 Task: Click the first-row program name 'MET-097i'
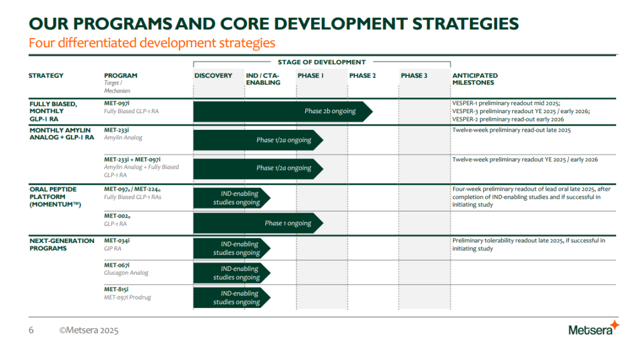pyautogui.click(x=117, y=103)
